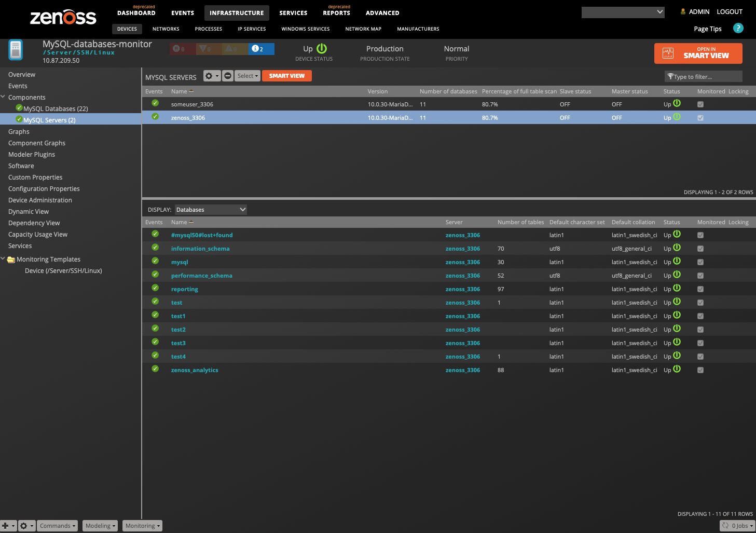Open the Advanced tab
The height and width of the screenshot is (533, 756).
382,13
